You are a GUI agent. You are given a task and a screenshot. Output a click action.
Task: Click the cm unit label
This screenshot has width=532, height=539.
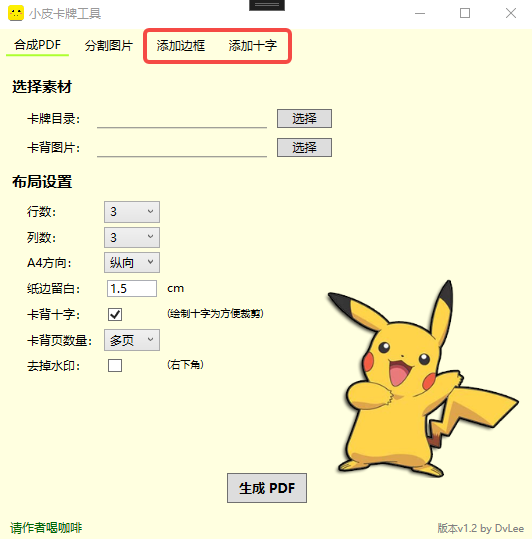[x=176, y=288]
